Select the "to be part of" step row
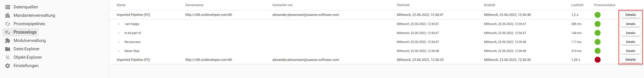Viewport: 644px width, 78px height. pyautogui.click(x=133, y=33)
